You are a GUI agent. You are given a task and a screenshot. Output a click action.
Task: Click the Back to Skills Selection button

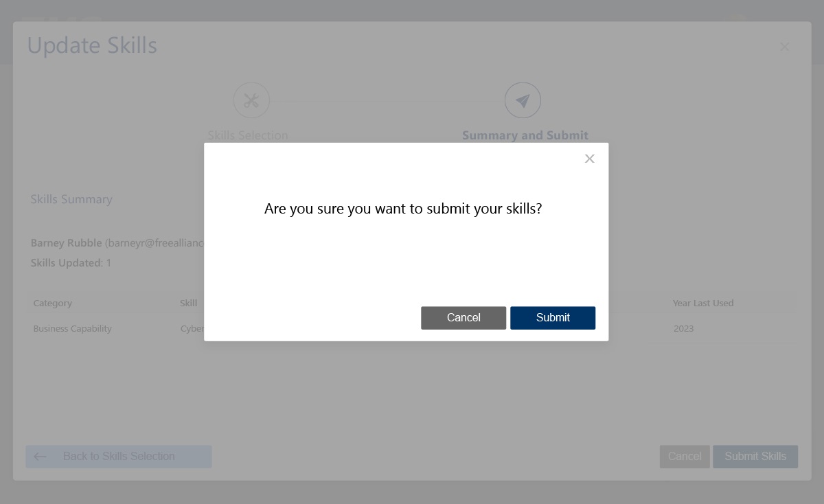(119, 457)
